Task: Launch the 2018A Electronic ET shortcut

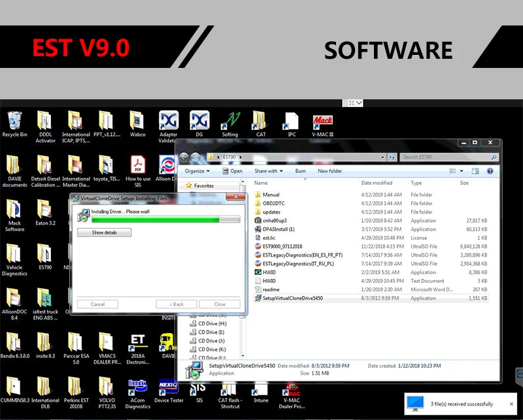Action: click(138, 349)
